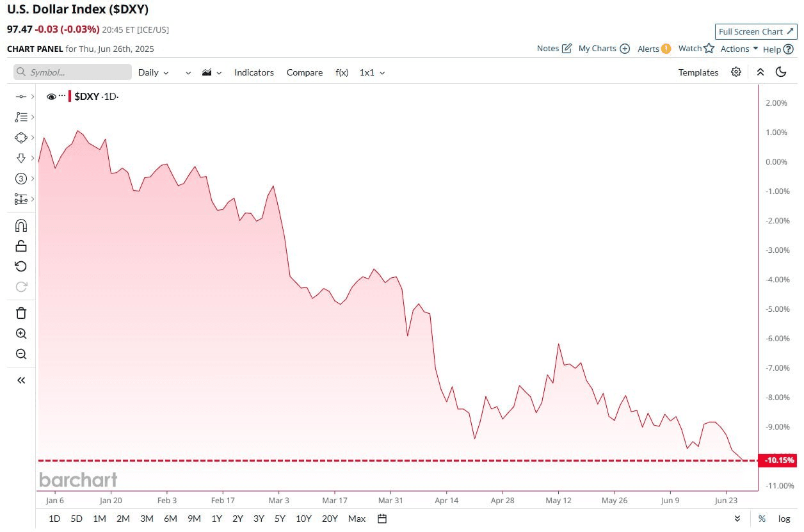The image size is (804, 532).
Task: Open the calendar date range icon
Action: click(382, 519)
